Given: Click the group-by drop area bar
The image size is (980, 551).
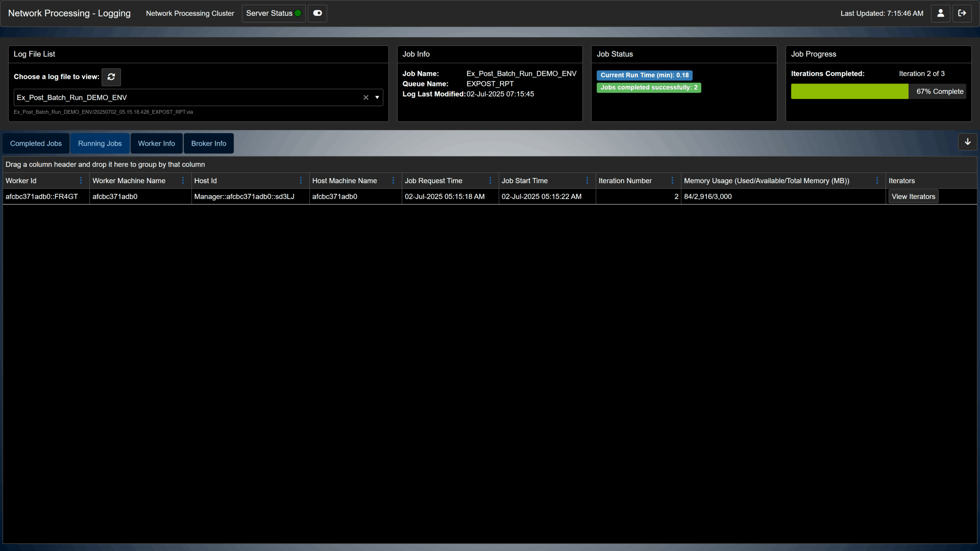Looking at the screenshot, I should (x=490, y=165).
